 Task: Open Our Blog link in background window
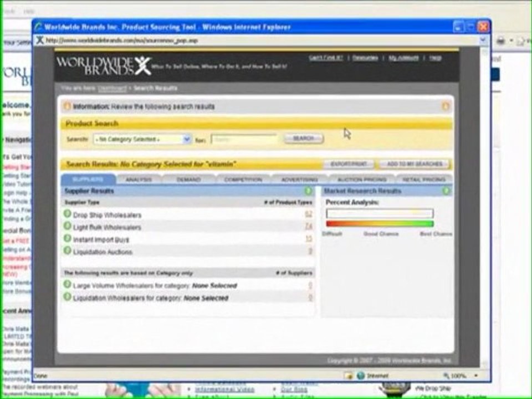point(294,390)
